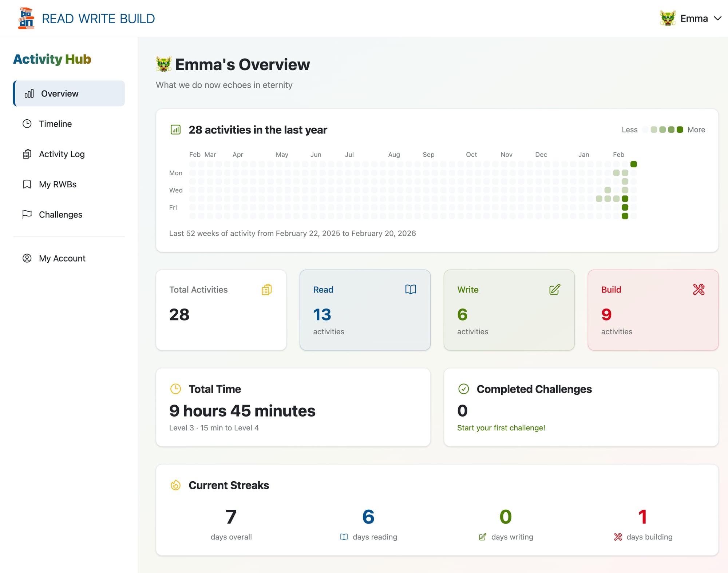Click the Timeline clock icon
Screen dimensions: 728x573
pos(27,124)
